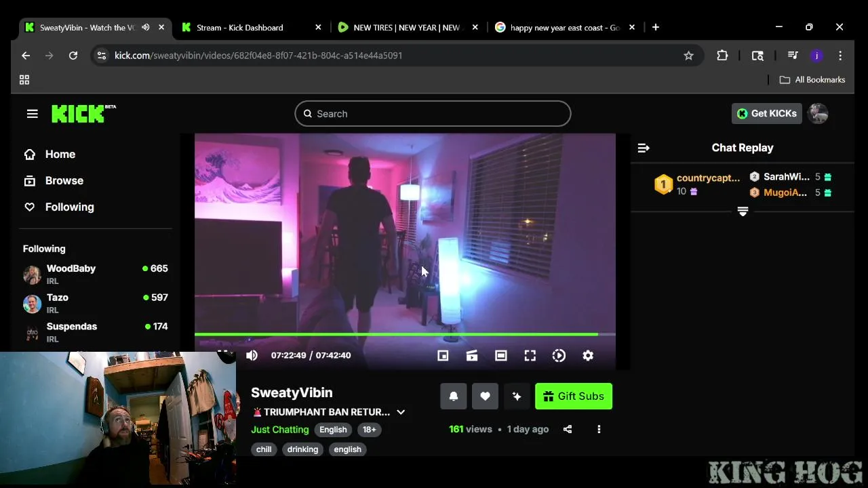Open a new browser tab

(x=655, y=27)
